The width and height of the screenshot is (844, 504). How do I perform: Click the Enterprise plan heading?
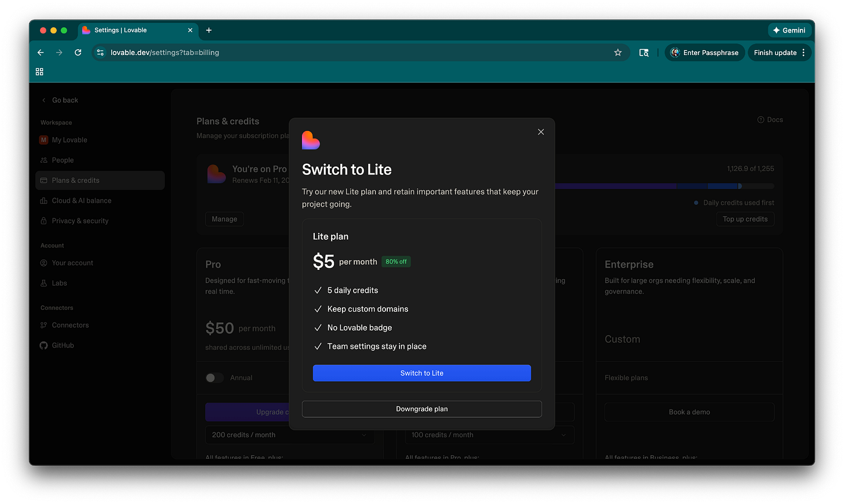(x=629, y=265)
